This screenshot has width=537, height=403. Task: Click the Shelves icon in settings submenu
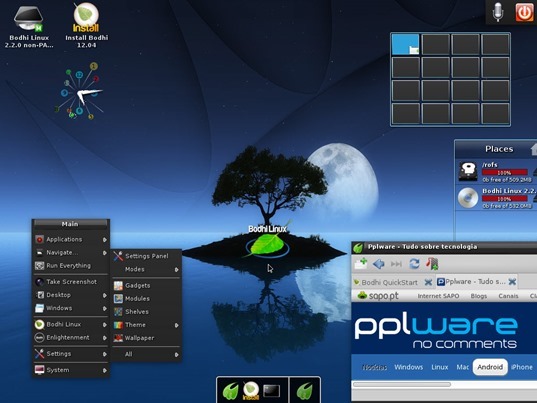pos(118,312)
